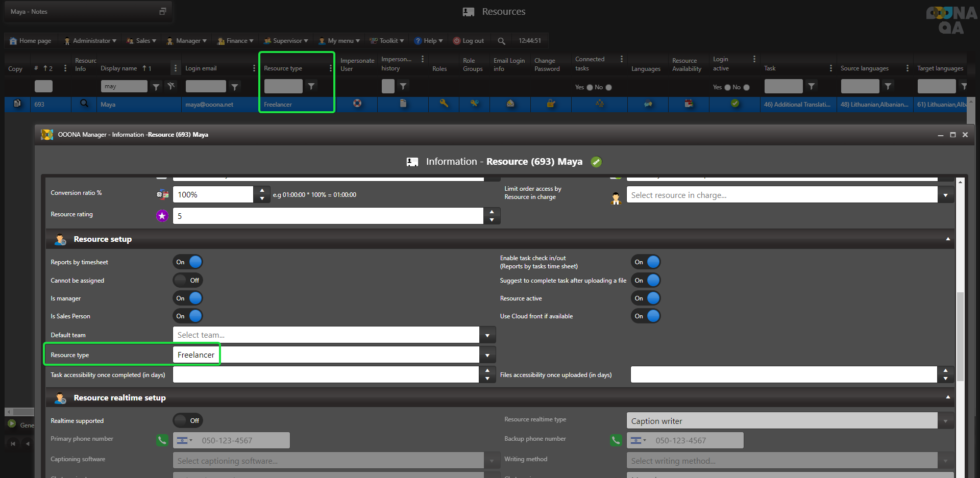Enable the Realtime supported switch
Viewport: 980px width, 478px height.
(188, 421)
